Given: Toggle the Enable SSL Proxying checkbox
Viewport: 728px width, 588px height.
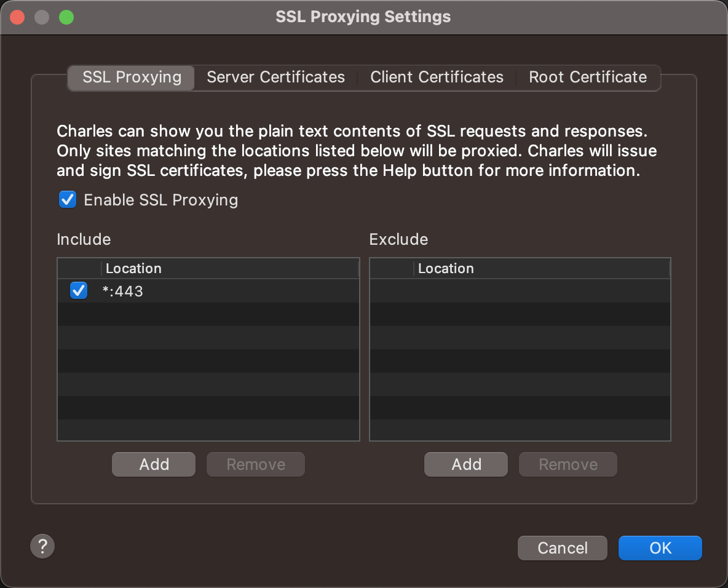Looking at the screenshot, I should (68, 200).
